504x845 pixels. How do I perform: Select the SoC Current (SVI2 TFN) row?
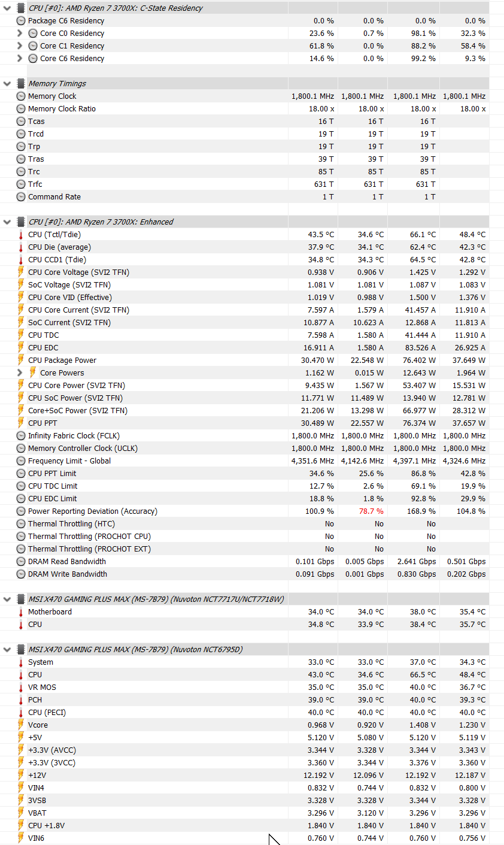245,323
